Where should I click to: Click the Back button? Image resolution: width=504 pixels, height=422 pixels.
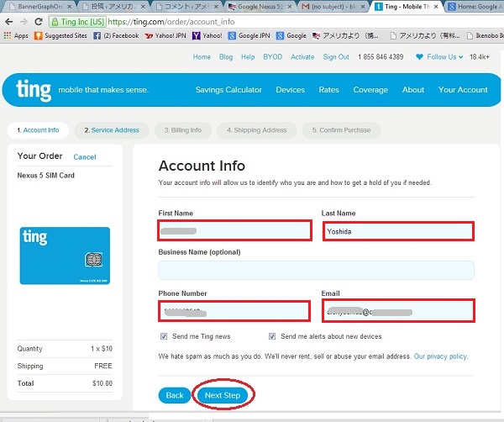[x=175, y=395]
